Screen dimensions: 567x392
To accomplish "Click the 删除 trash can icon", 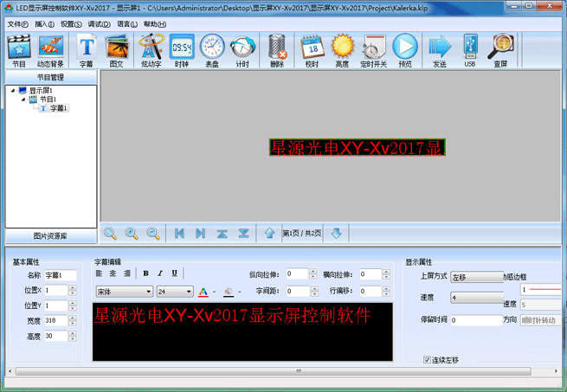I will [277, 48].
